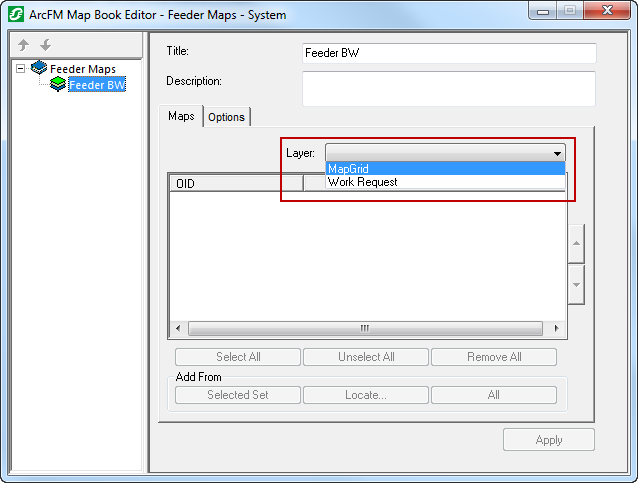The width and height of the screenshot is (638, 483).
Task: Click the OID column header
Action: pos(236,184)
